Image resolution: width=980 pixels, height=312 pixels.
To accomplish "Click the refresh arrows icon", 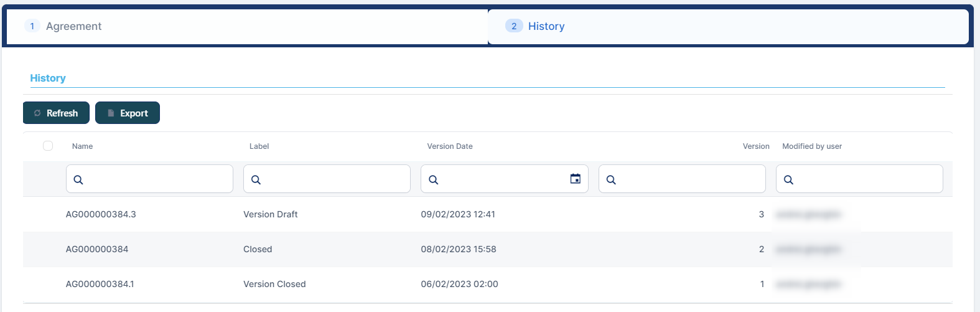I will tap(37, 113).
